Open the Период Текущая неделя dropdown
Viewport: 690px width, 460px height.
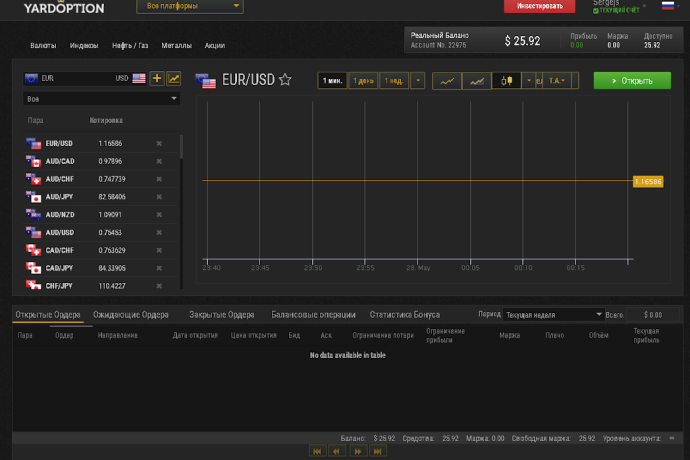tap(554, 315)
